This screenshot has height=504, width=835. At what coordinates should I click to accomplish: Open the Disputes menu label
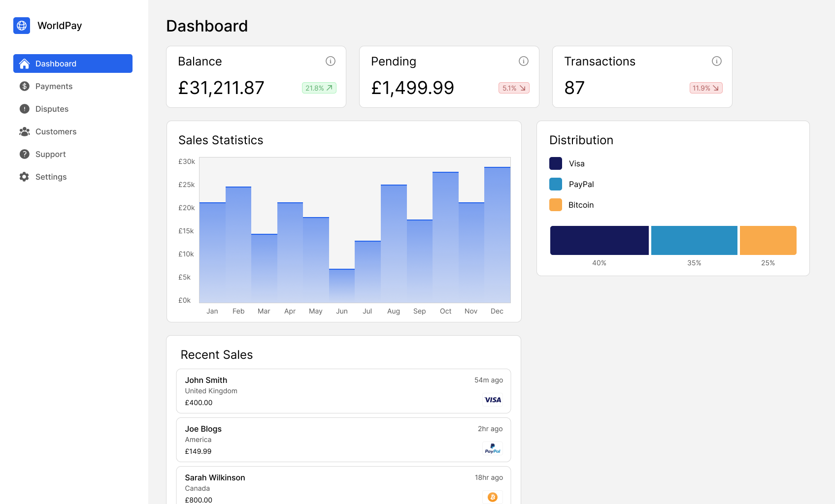pos(52,109)
